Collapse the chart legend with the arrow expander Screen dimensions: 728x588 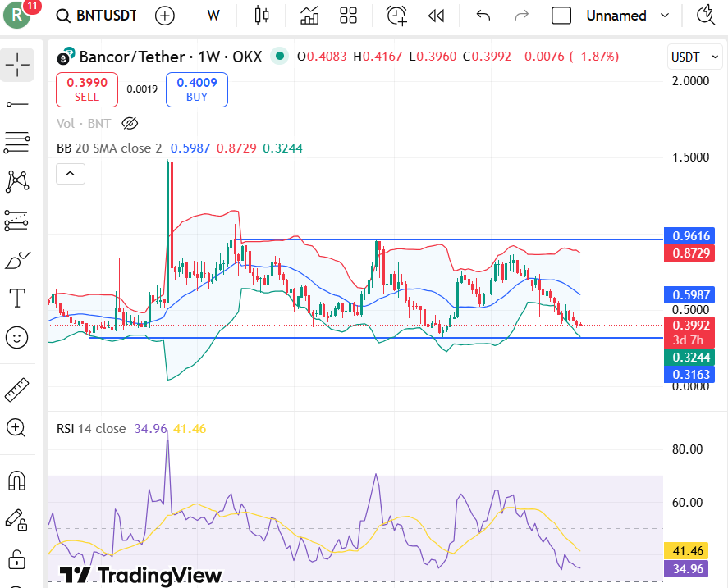coord(70,173)
